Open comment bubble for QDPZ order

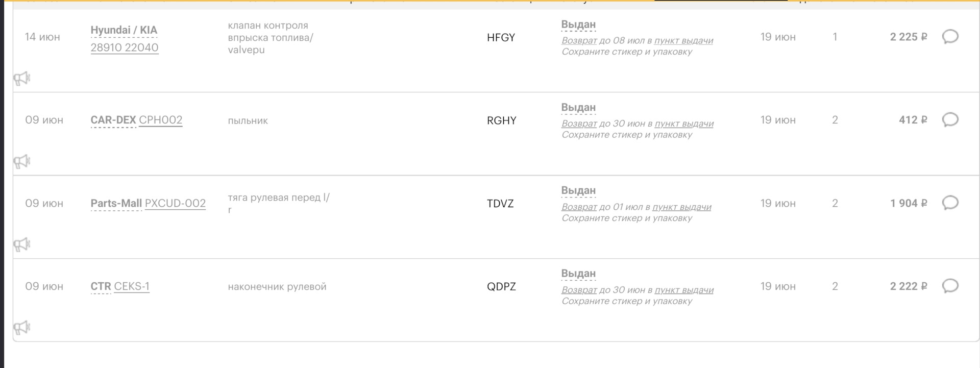[950, 286]
